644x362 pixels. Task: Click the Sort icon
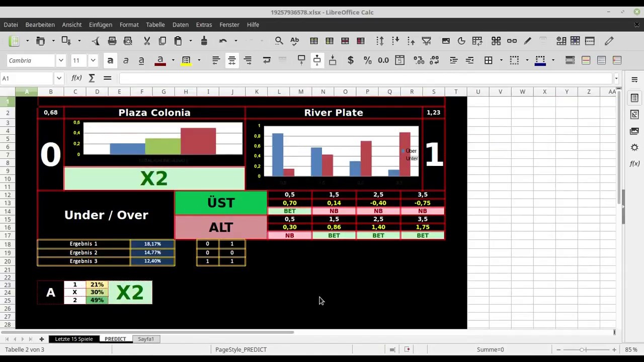[380, 41]
